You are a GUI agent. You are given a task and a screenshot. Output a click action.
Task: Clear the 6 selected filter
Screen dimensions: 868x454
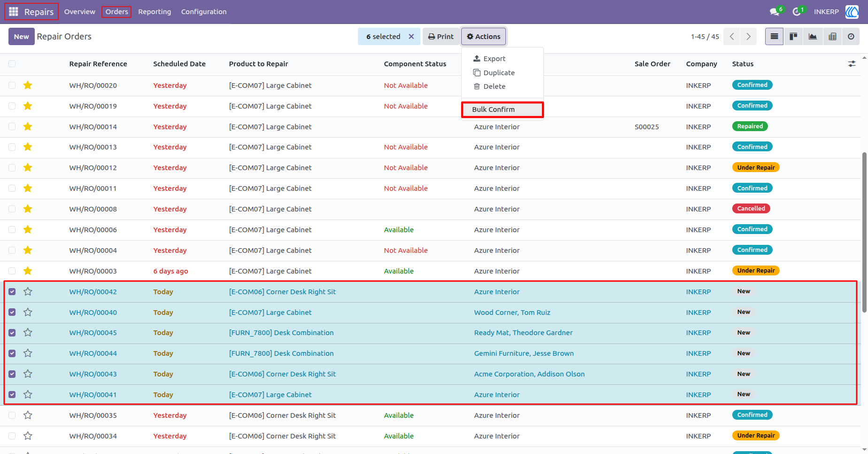tap(411, 37)
